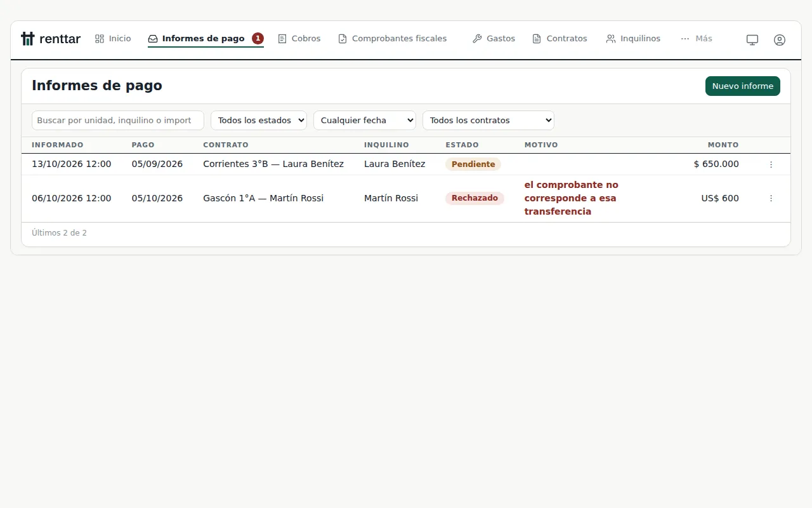Open the display/monitor icon in header
Viewport: 812px width, 508px height.
(752, 39)
